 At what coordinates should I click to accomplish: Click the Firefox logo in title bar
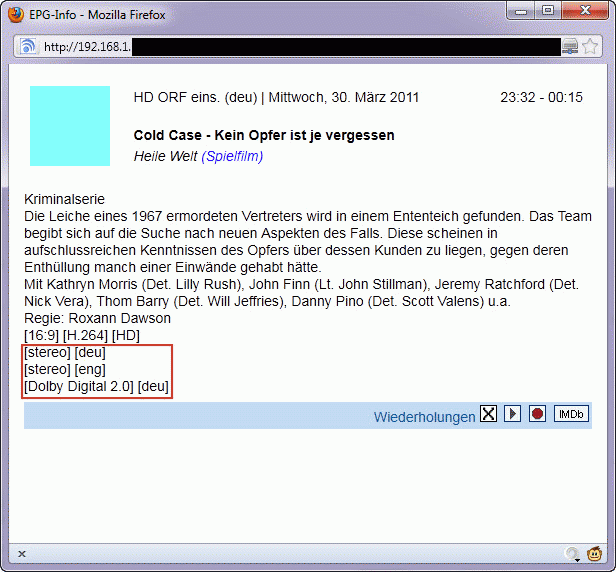point(16,15)
